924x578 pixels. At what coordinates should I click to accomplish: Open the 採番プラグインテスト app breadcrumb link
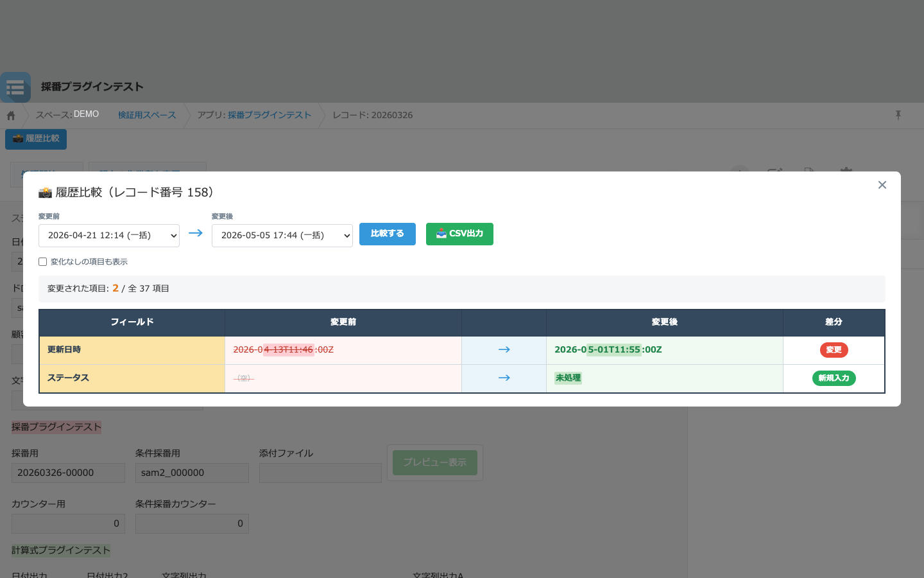269,115
